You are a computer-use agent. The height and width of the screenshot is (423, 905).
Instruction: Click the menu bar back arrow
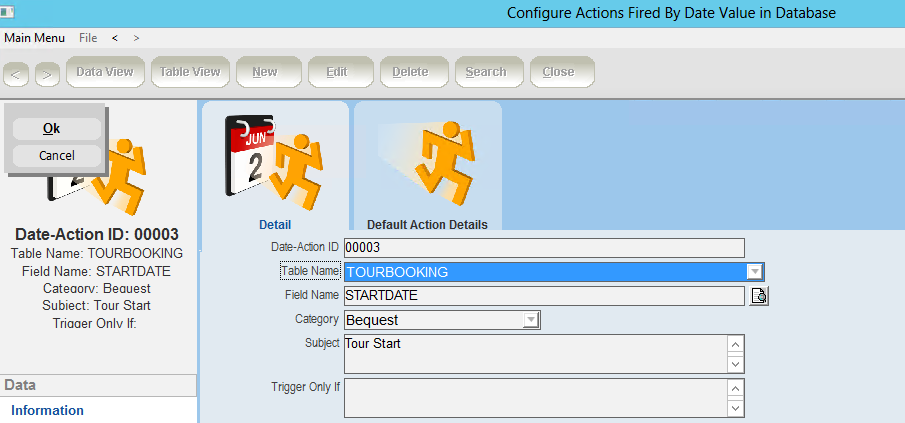pyautogui.click(x=115, y=38)
